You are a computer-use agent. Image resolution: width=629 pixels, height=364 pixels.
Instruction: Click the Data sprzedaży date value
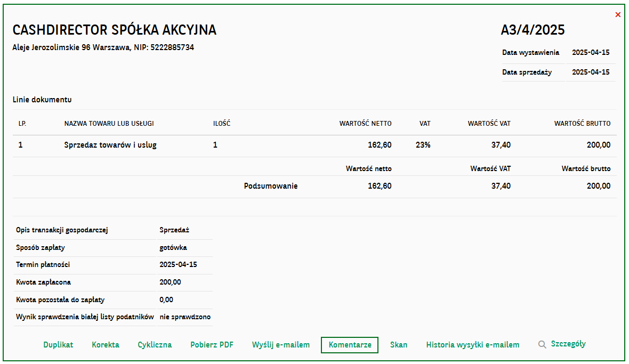point(591,72)
